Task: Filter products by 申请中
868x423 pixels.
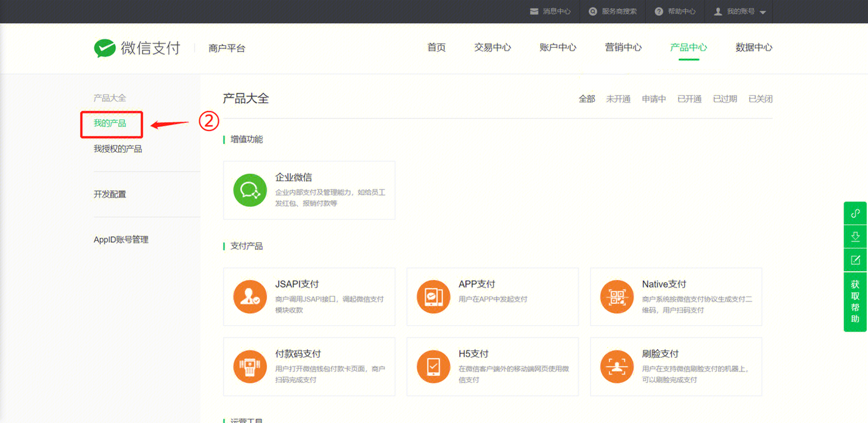Action: (x=654, y=99)
